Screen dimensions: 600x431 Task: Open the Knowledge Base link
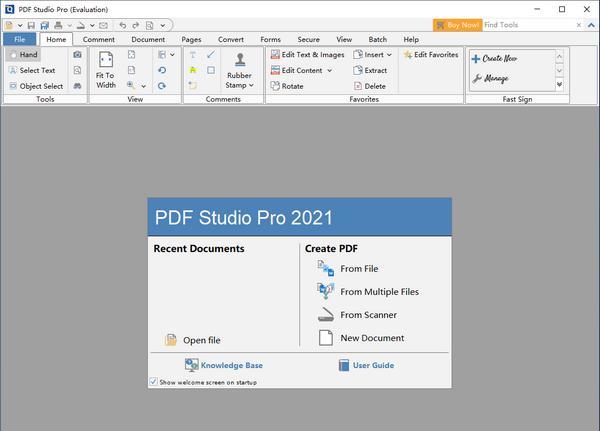pos(224,365)
